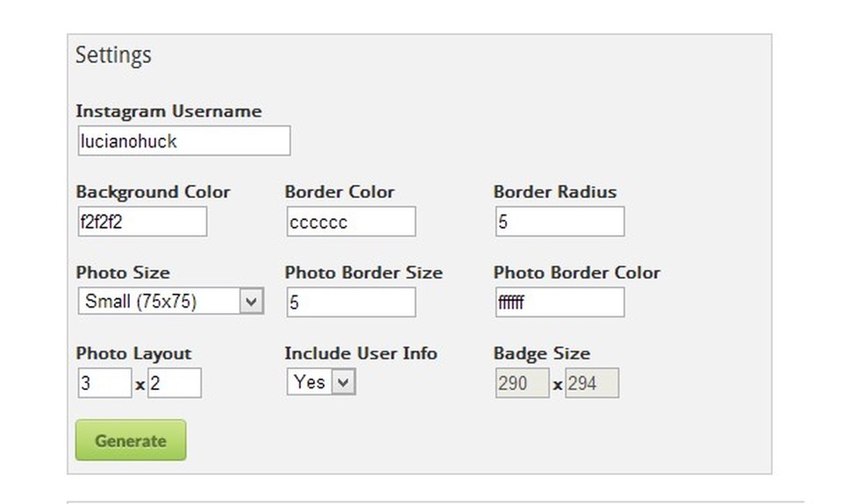Click the Photo Size label

[x=123, y=273]
